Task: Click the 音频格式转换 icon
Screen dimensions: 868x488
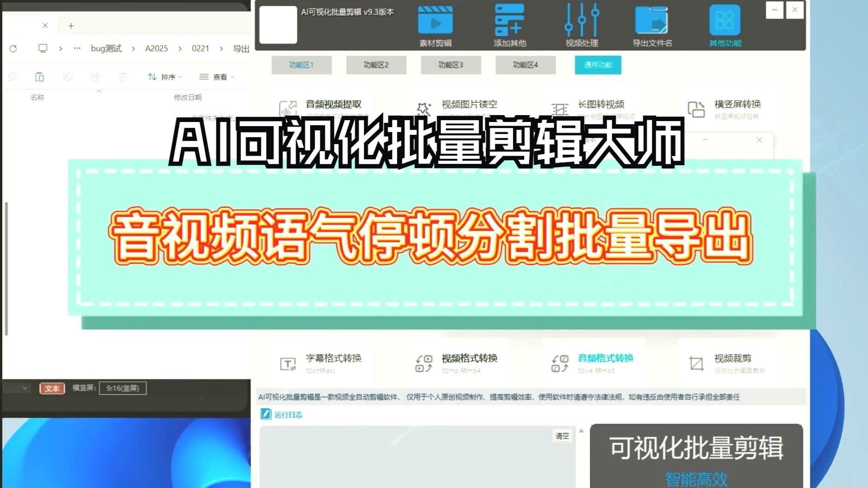Action: [560, 364]
